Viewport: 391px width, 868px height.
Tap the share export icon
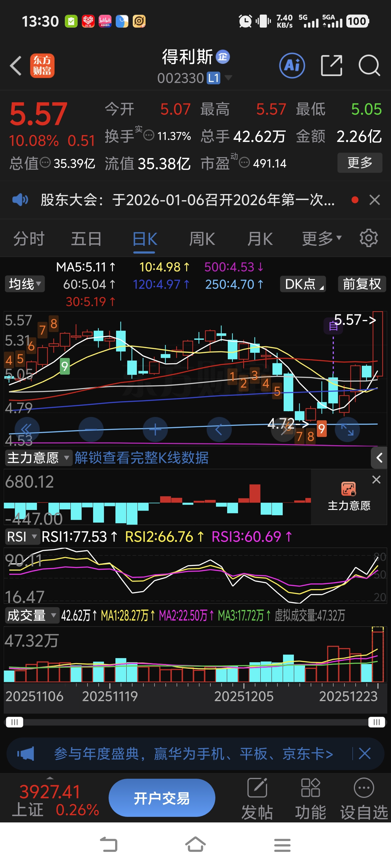pos(331,65)
